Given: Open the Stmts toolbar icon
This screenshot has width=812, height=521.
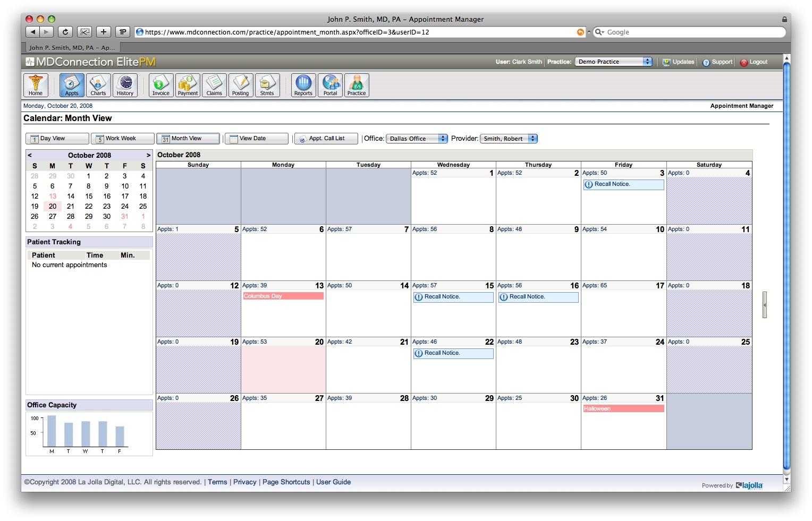Looking at the screenshot, I should (x=267, y=85).
